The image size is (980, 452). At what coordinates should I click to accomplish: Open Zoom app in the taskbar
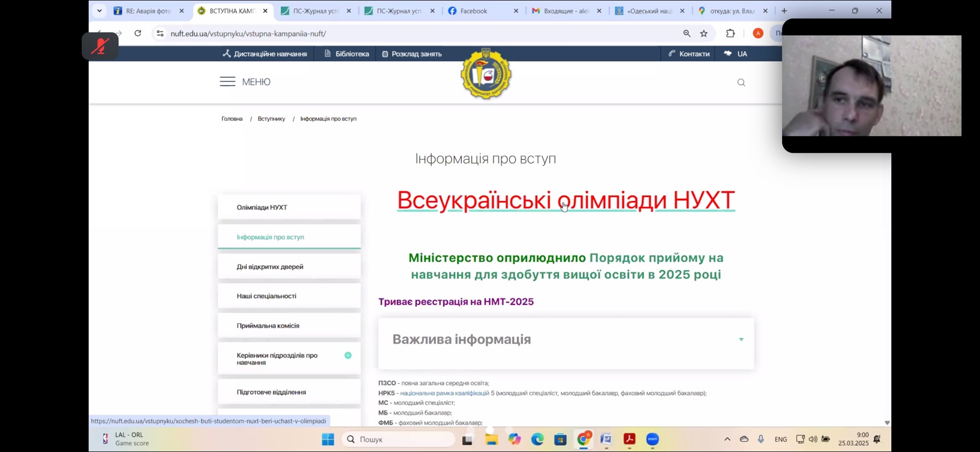coord(652,439)
